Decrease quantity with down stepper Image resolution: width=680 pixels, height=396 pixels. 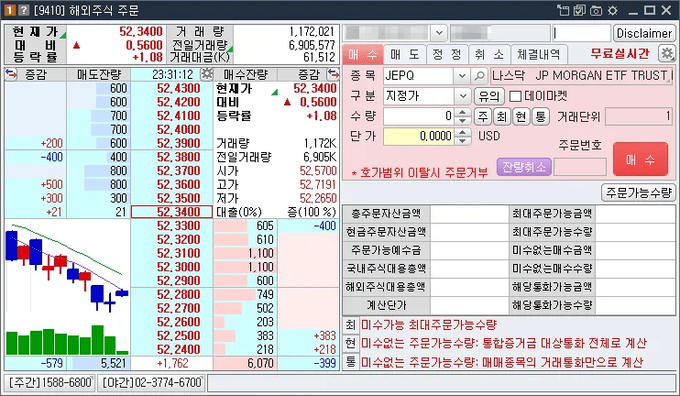tap(463, 120)
